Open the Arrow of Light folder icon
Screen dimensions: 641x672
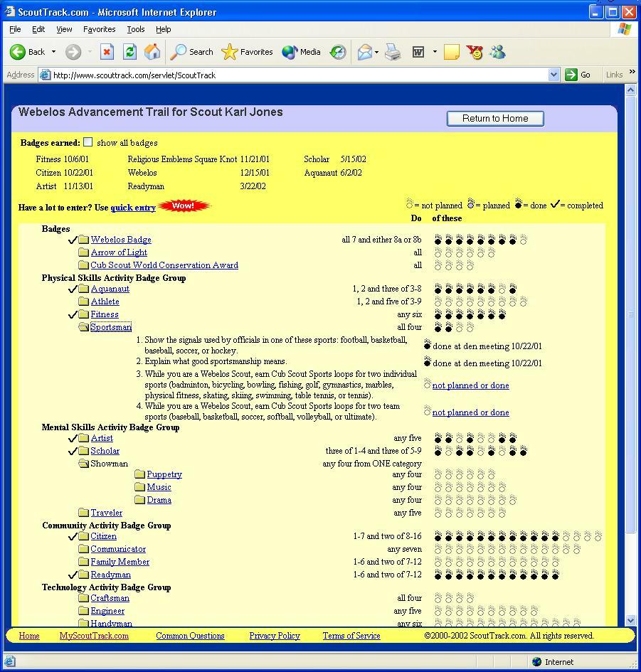(x=84, y=252)
